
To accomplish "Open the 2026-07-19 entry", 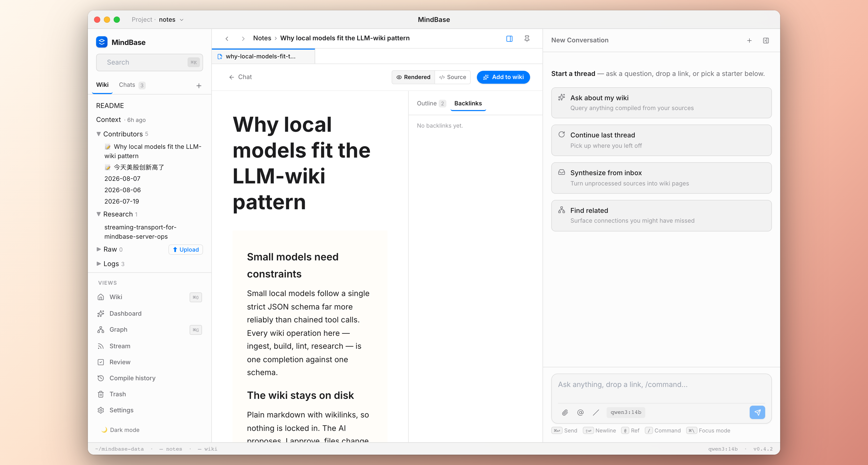I will (x=122, y=202).
